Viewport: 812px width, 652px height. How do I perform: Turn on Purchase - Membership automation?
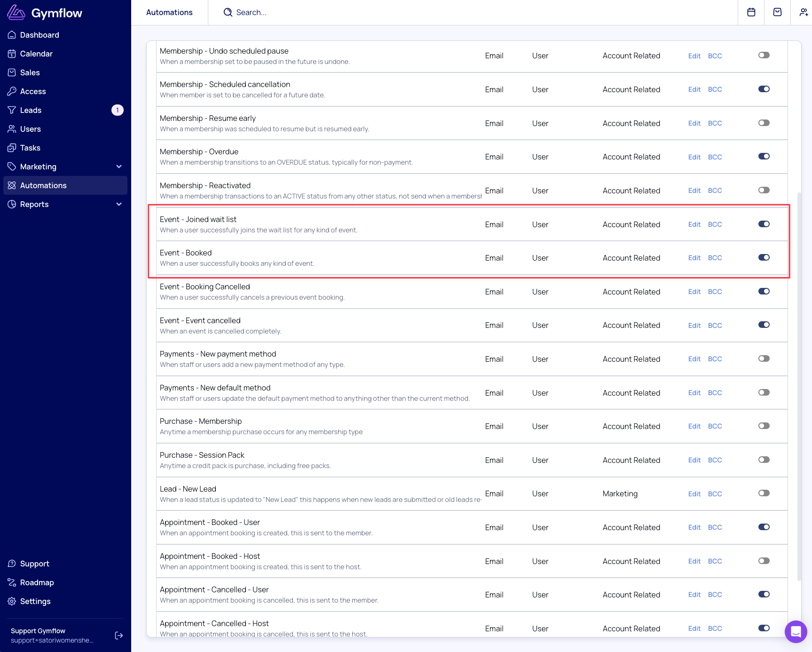coord(764,426)
